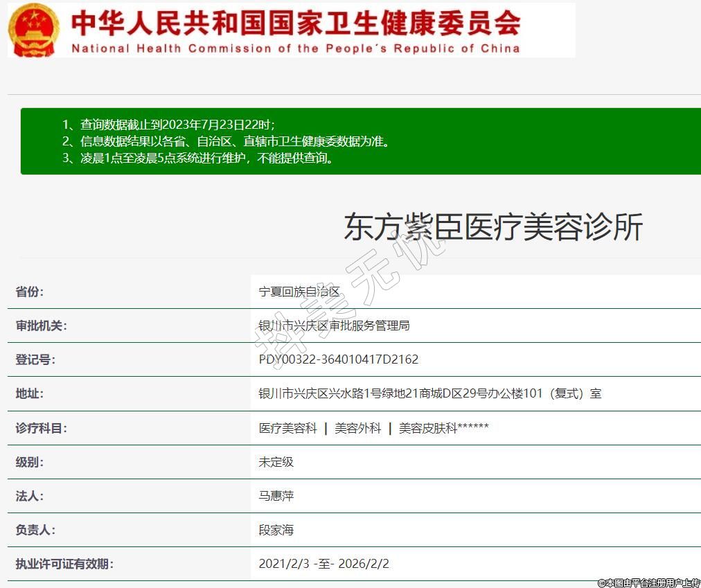
Task: Click the first notice about query data cutoff
Action: click(168, 125)
